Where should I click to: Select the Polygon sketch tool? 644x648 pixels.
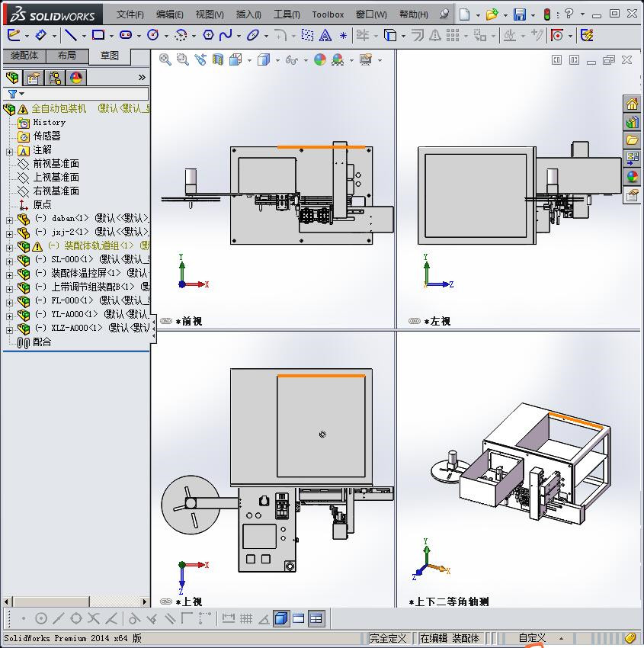(208, 35)
